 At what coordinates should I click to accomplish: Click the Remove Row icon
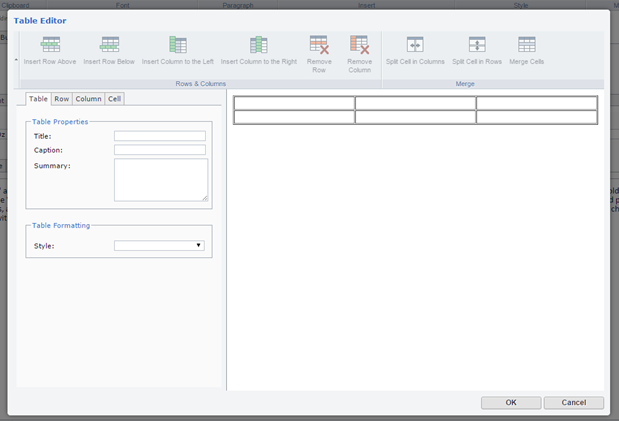click(x=319, y=45)
